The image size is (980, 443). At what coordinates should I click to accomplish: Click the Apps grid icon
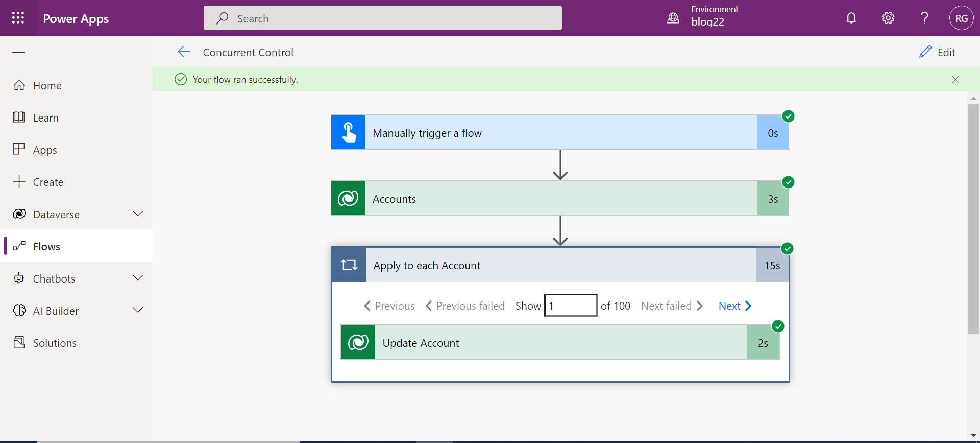click(19, 149)
